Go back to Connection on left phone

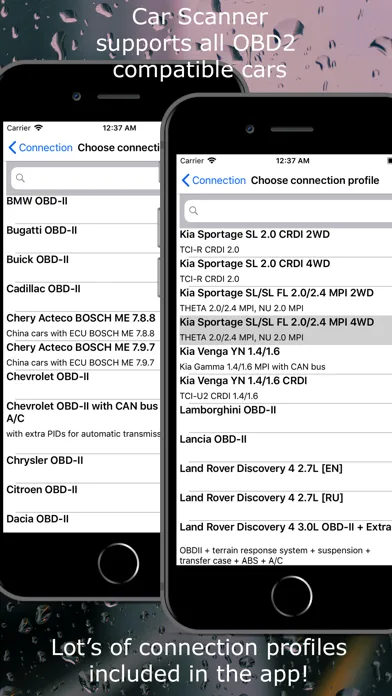click(x=40, y=147)
